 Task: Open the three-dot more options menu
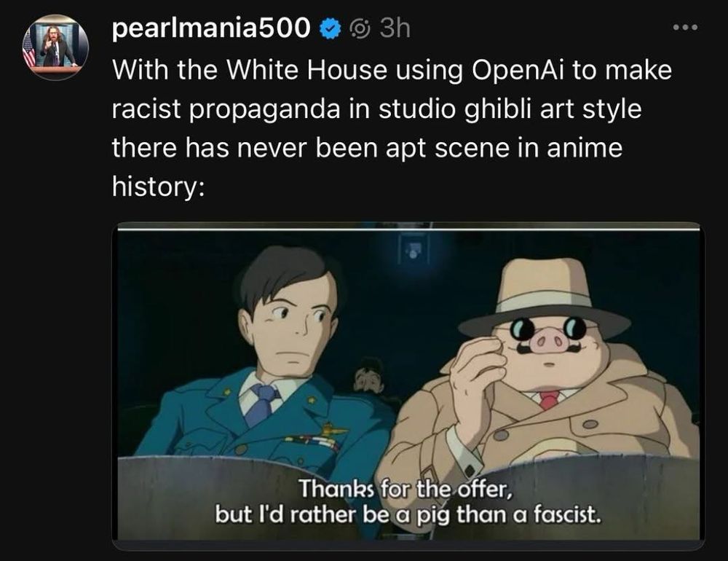[x=685, y=28]
